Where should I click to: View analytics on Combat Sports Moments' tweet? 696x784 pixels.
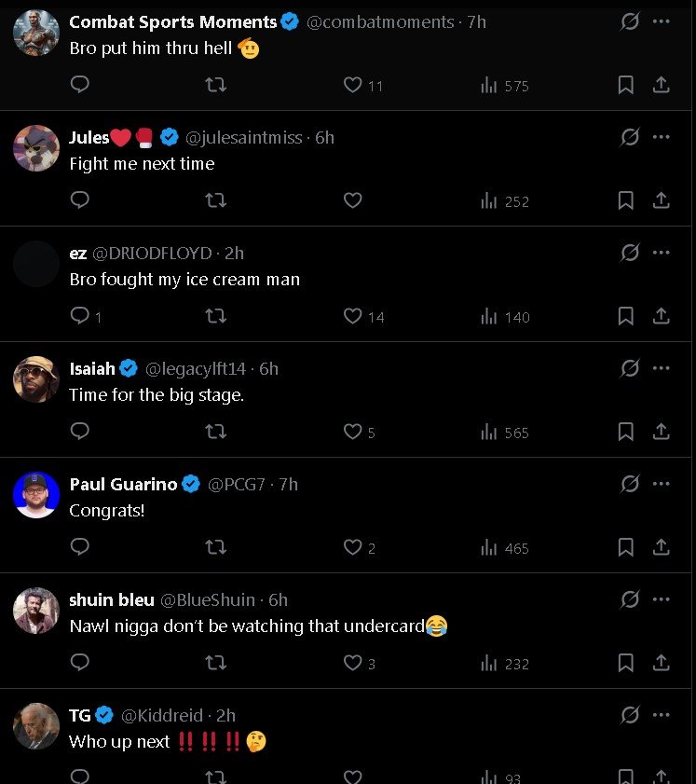pos(504,86)
